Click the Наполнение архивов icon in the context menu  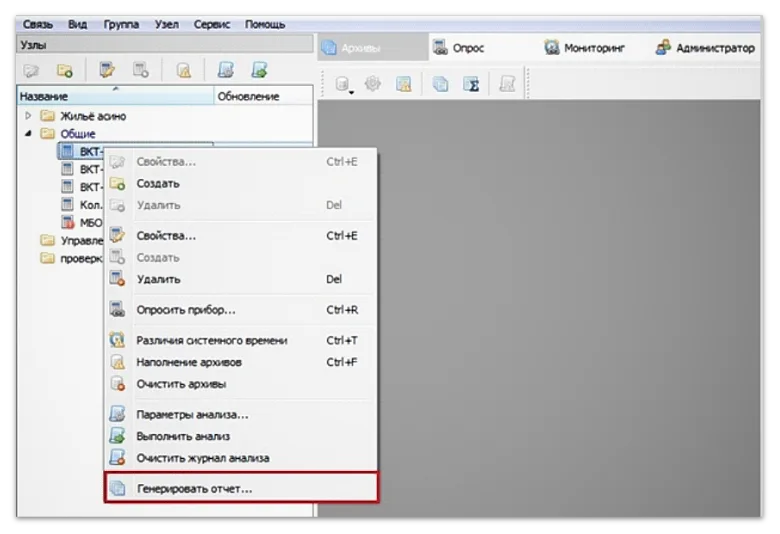point(117,362)
